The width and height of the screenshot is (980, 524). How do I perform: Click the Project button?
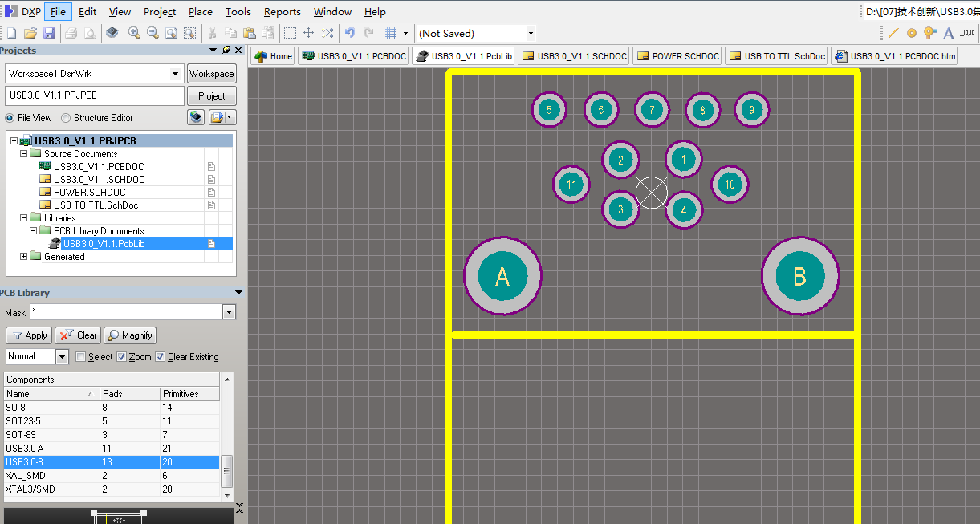212,96
